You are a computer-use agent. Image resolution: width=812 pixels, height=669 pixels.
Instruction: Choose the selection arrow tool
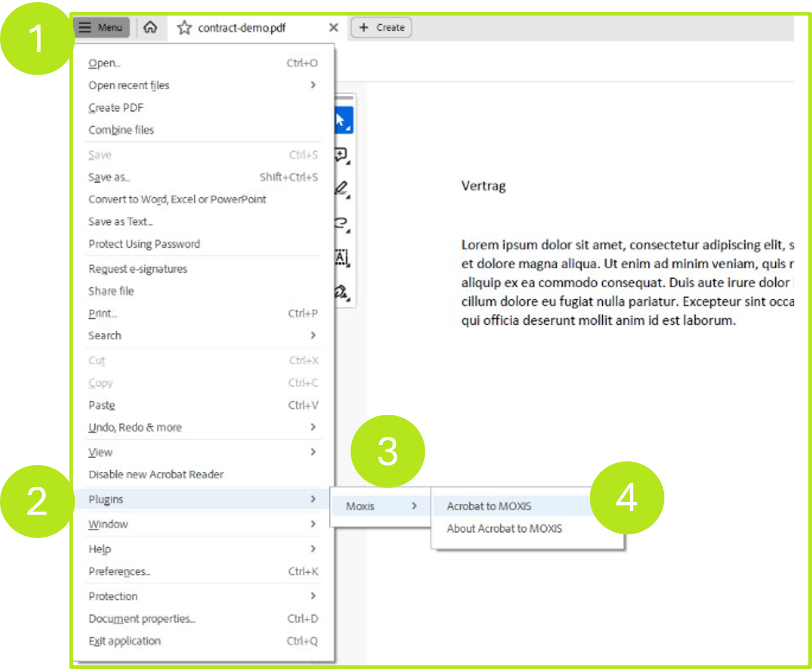pyautogui.click(x=342, y=120)
